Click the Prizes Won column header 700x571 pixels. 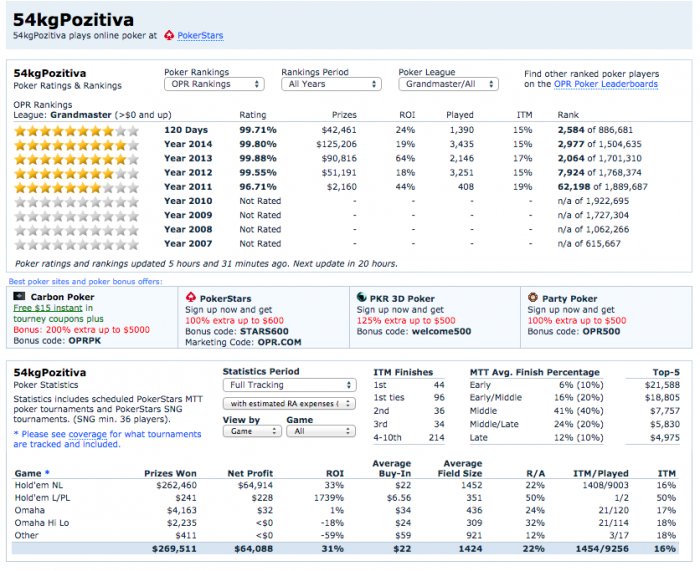pos(170,473)
